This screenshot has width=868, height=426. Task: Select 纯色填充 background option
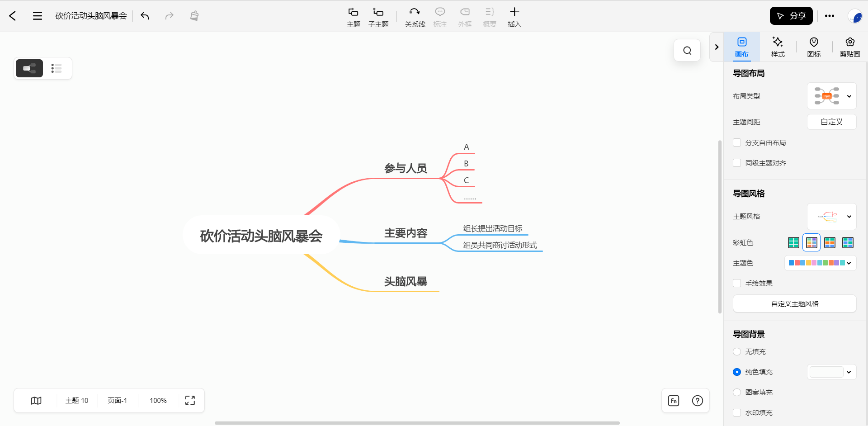(737, 372)
